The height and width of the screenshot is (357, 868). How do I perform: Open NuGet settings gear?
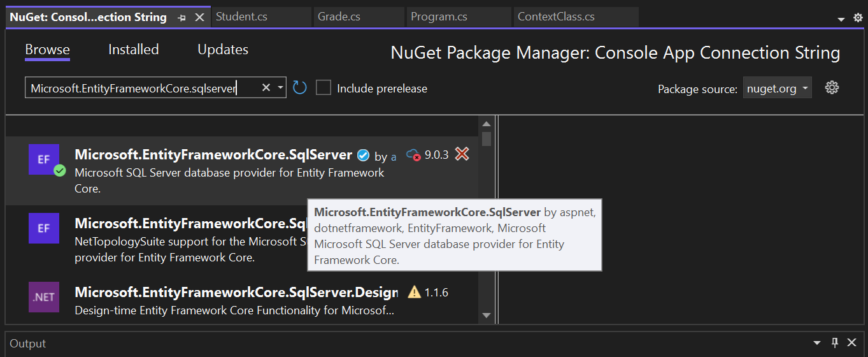point(832,88)
